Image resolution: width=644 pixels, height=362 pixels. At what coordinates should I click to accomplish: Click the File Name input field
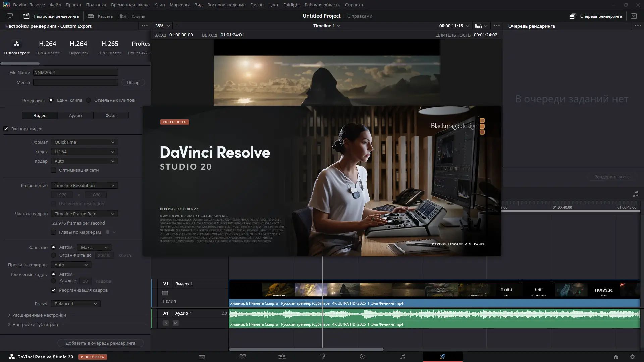click(x=75, y=72)
